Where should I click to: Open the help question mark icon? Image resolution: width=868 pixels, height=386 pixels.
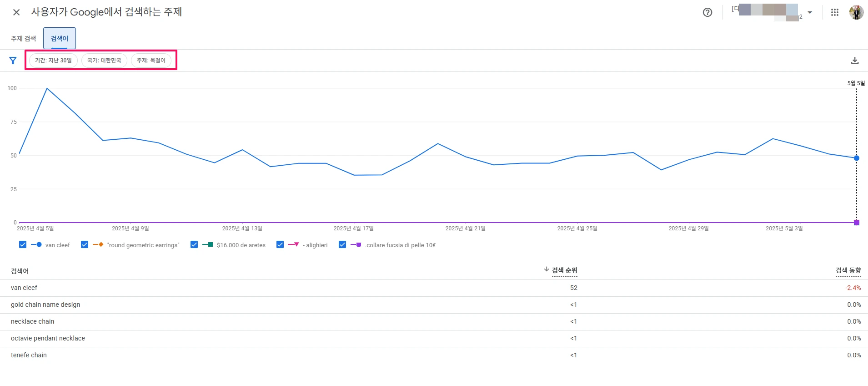(x=707, y=12)
